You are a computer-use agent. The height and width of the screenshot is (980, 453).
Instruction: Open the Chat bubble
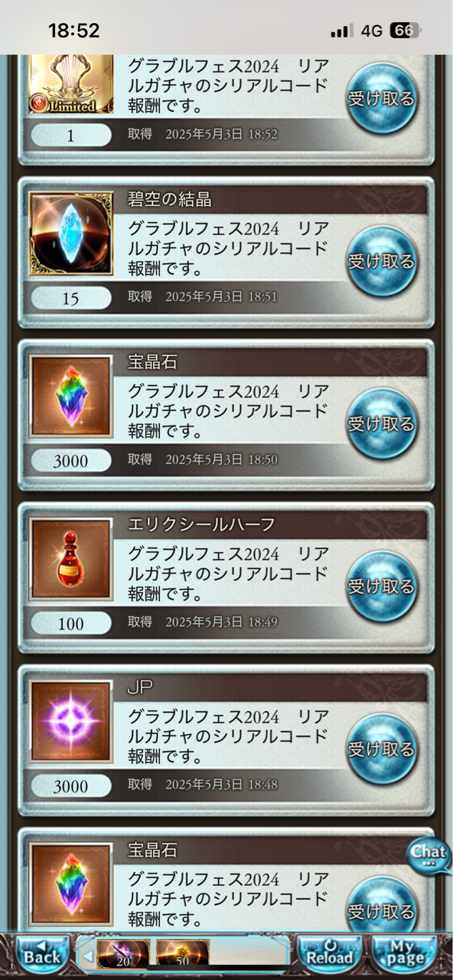pyautogui.click(x=428, y=855)
